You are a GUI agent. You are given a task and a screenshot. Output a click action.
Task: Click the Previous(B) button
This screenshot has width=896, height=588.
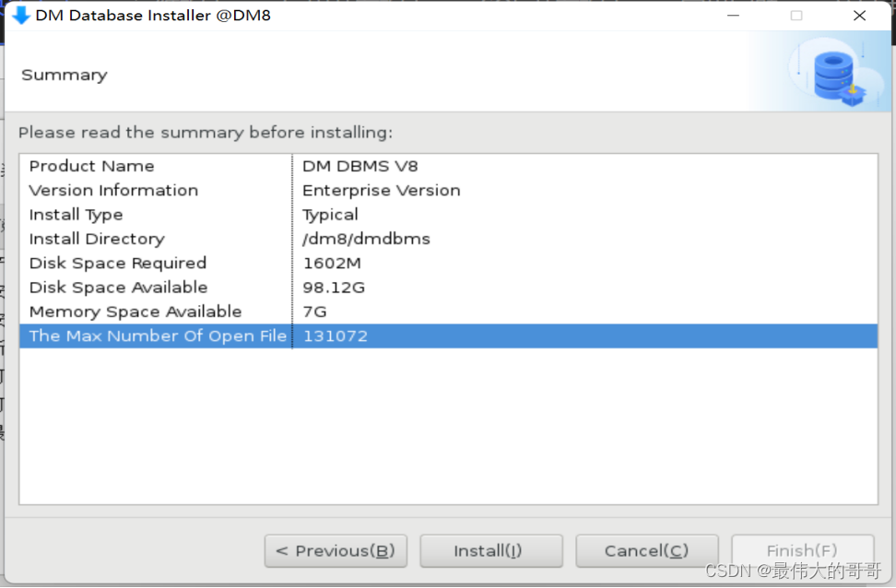coord(336,550)
